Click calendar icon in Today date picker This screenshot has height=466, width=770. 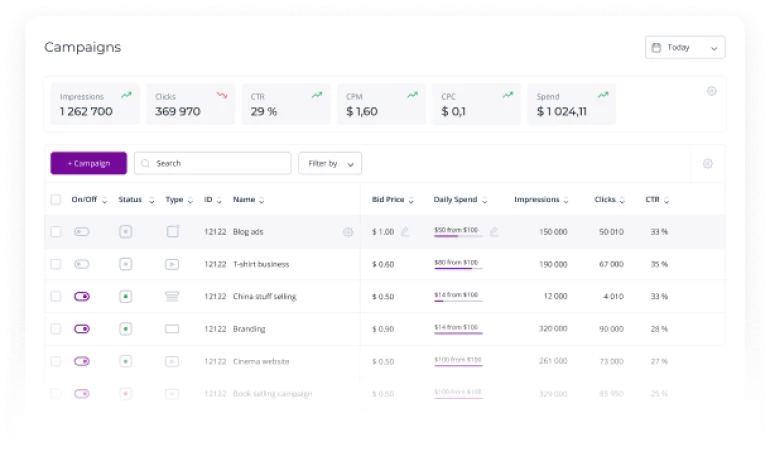[x=656, y=48]
